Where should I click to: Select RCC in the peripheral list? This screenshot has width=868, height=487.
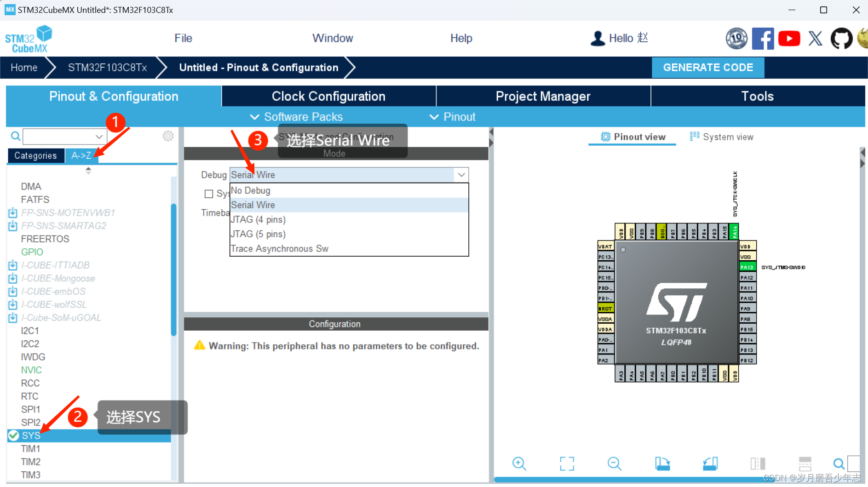pos(30,383)
